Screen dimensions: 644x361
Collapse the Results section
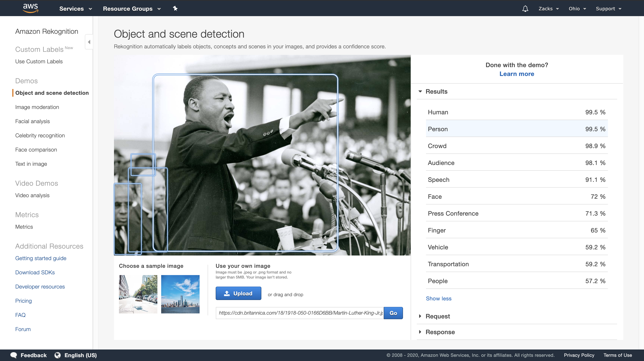pyautogui.click(x=420, y=91)
